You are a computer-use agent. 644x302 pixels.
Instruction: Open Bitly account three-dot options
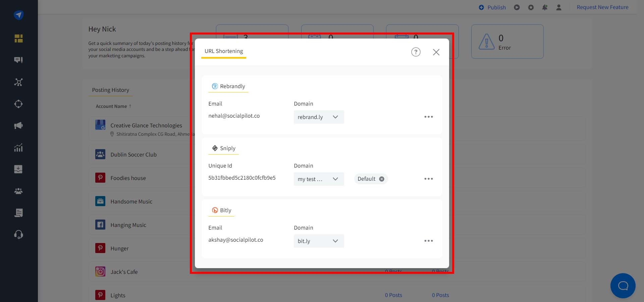428,241
